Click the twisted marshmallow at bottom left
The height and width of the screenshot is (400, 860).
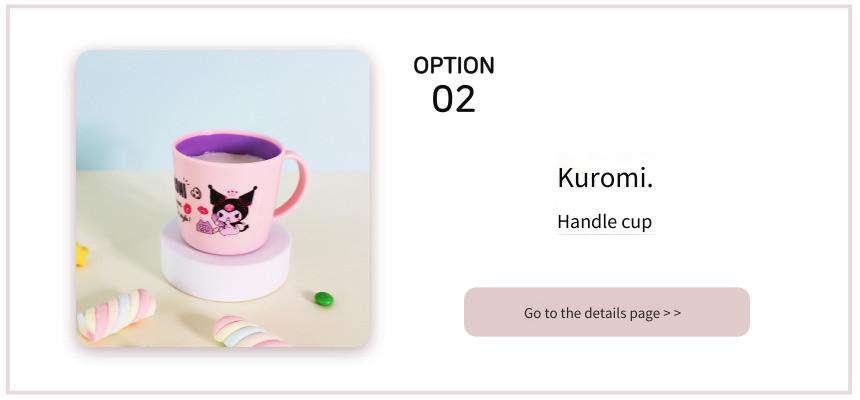pos(115,314)
